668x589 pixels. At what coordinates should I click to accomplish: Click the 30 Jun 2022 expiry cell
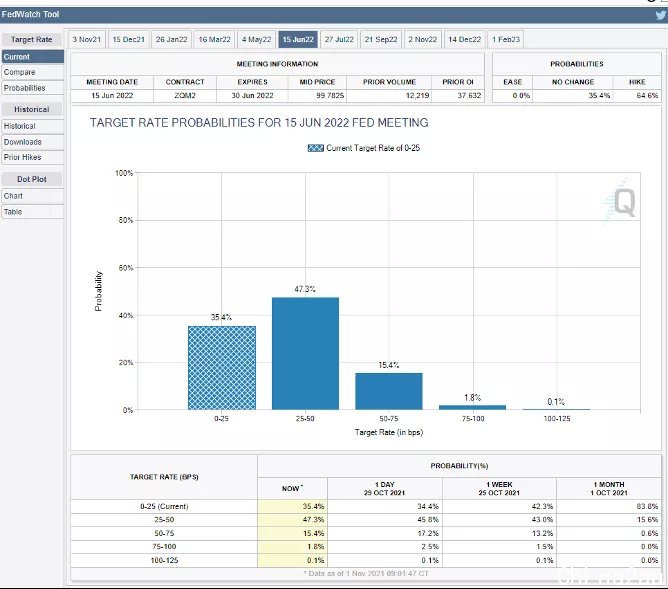pos(252,95)
